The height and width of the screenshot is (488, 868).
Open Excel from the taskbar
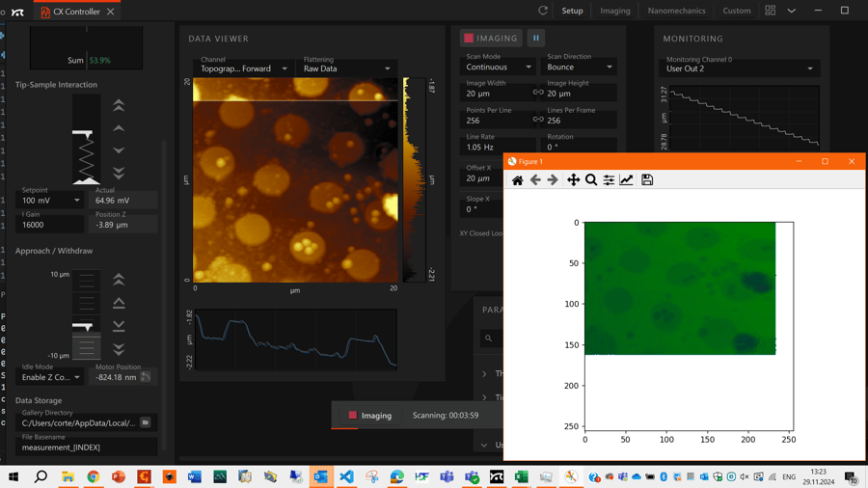pos(521,476)
